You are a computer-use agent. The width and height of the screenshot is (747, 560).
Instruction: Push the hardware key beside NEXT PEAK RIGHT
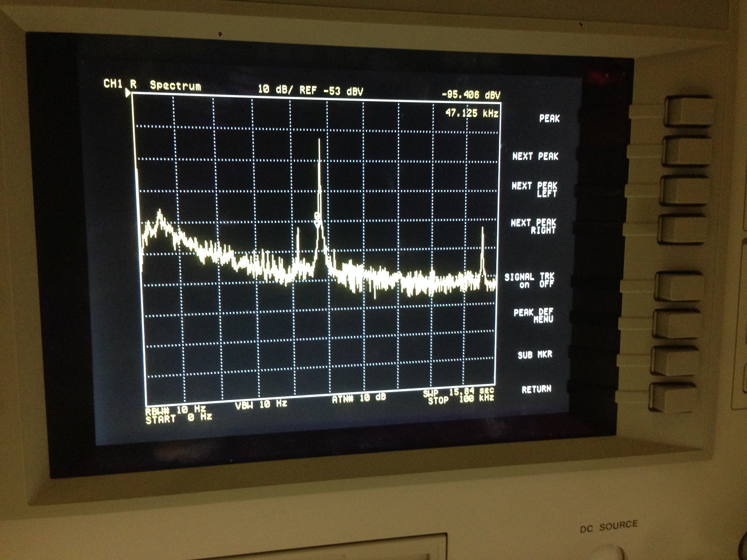pos(682,229)
